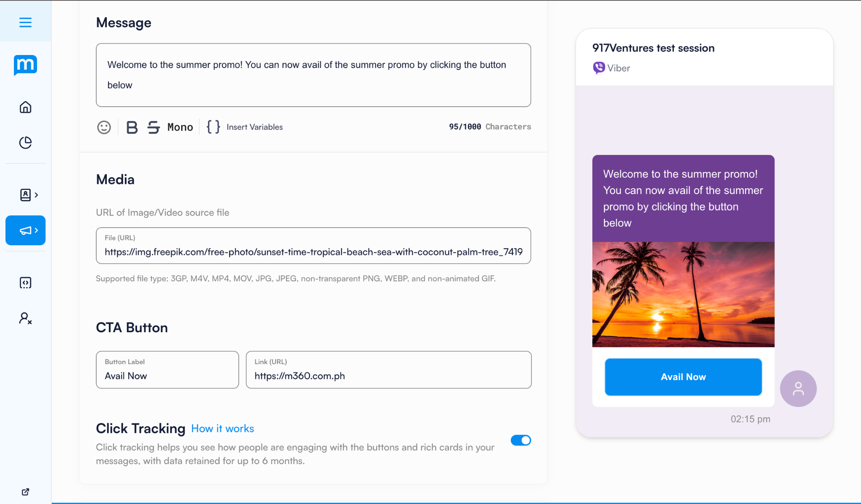
Task: Expand the campaigns megaphone sidebar menu
Action: pyautogui.click(x=25, y=230)
